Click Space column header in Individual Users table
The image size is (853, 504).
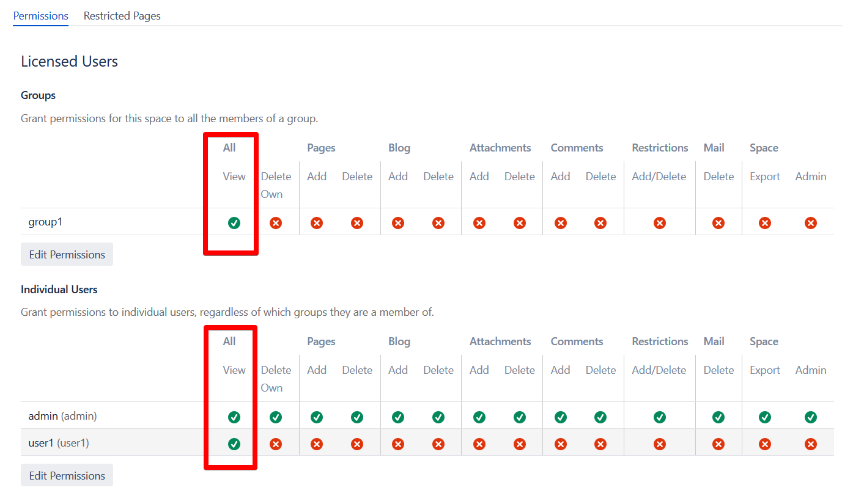pyautogui.click(x=764, y=341)
